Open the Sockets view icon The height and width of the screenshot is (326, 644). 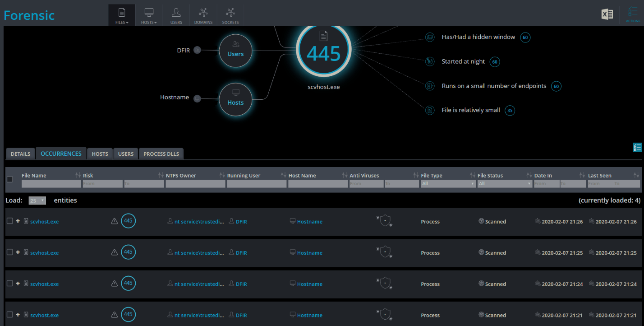coord(230,15)
